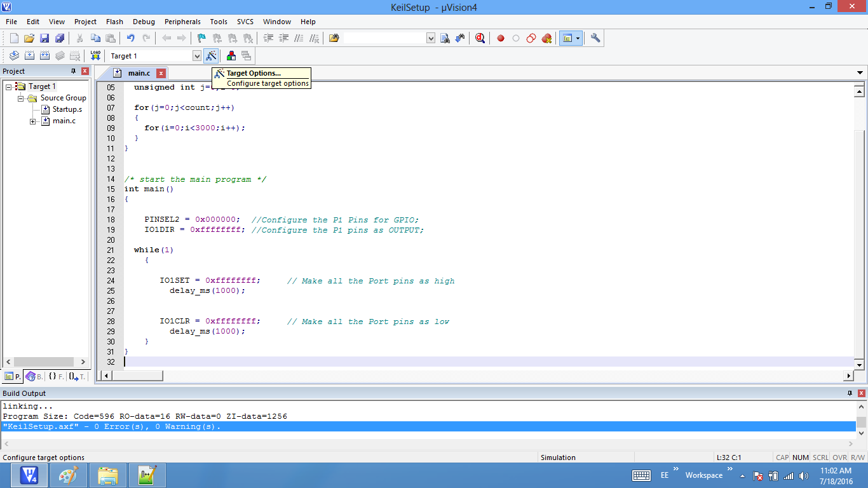Click the editor horizontal scrollbar thumb
The image size is (868, 488).
point(137,376)
